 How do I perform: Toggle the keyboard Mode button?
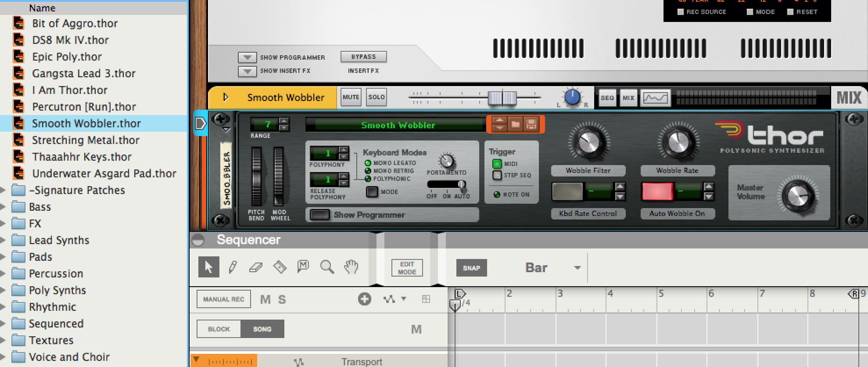(x=372, y=192)
